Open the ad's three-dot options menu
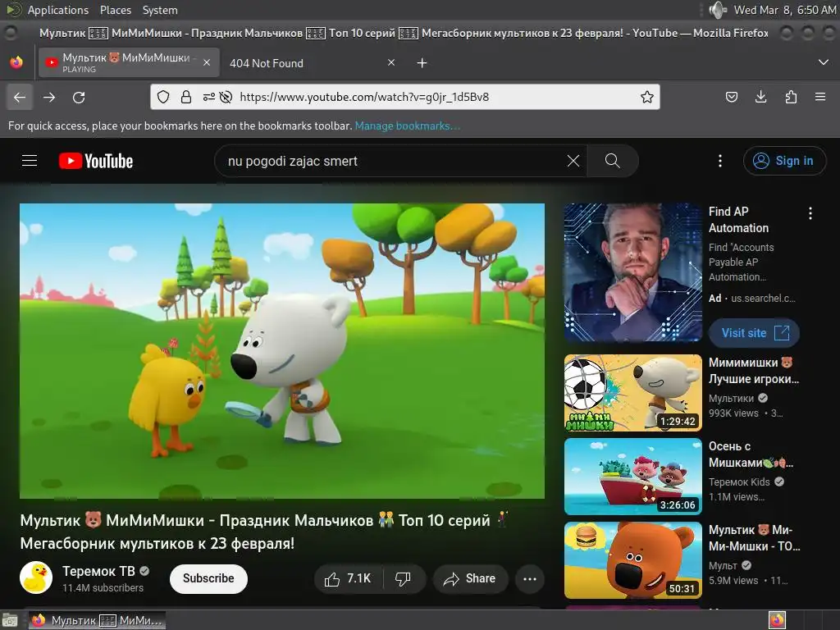The image size is (840, 630). [x=810, y=213]
